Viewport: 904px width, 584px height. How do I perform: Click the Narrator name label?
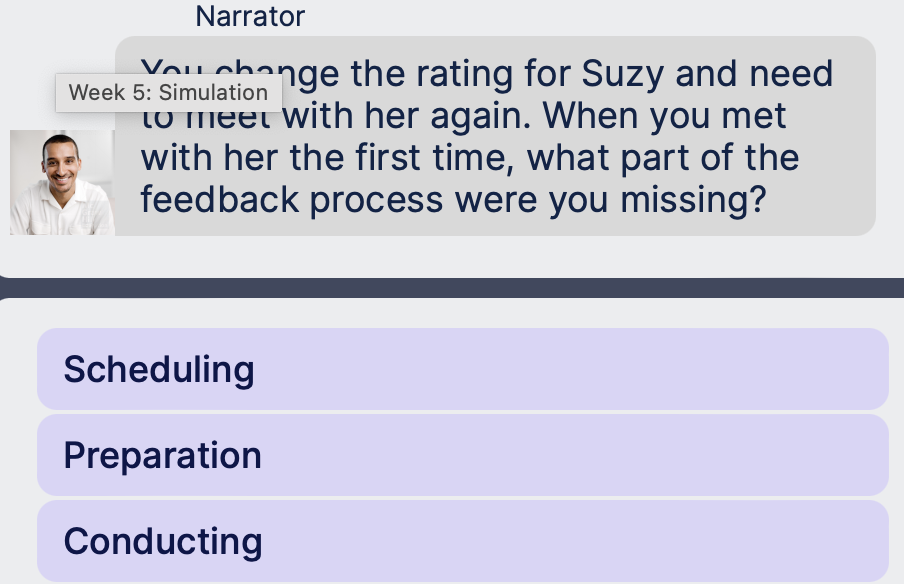[250, 16]
